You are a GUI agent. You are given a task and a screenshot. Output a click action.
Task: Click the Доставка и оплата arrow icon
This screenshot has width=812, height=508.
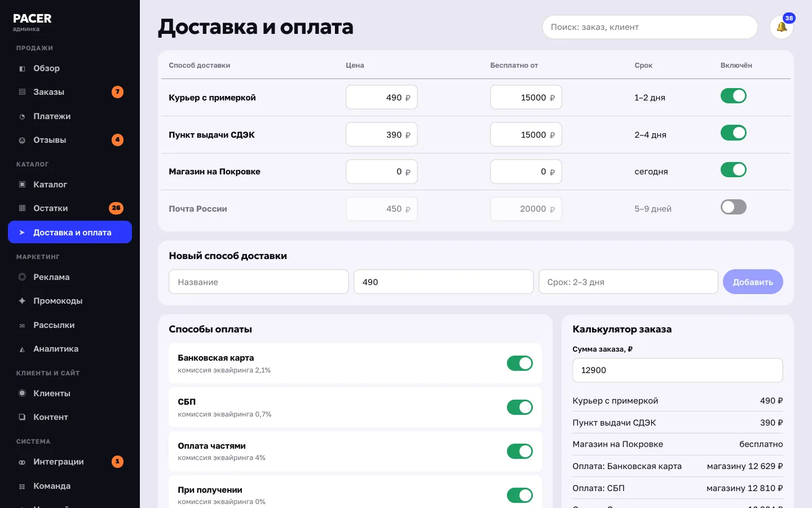tap(22, 233)
